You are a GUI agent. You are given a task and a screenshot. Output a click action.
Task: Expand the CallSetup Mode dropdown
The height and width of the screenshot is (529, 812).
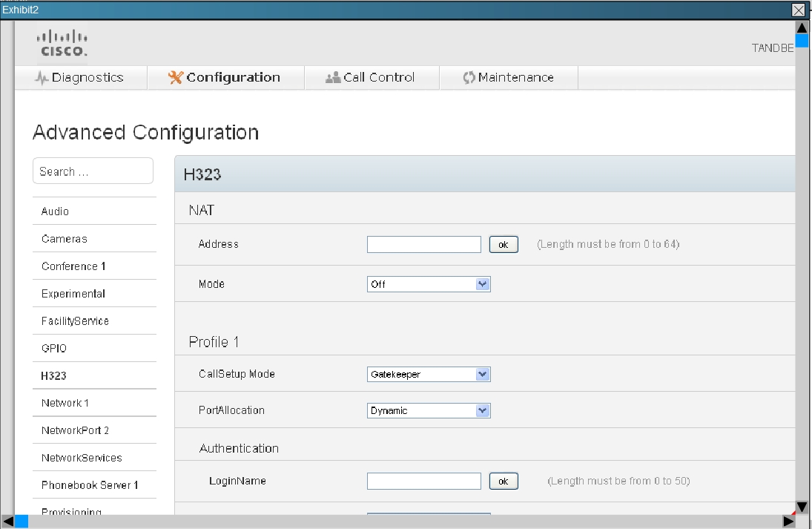pos(429,375)
